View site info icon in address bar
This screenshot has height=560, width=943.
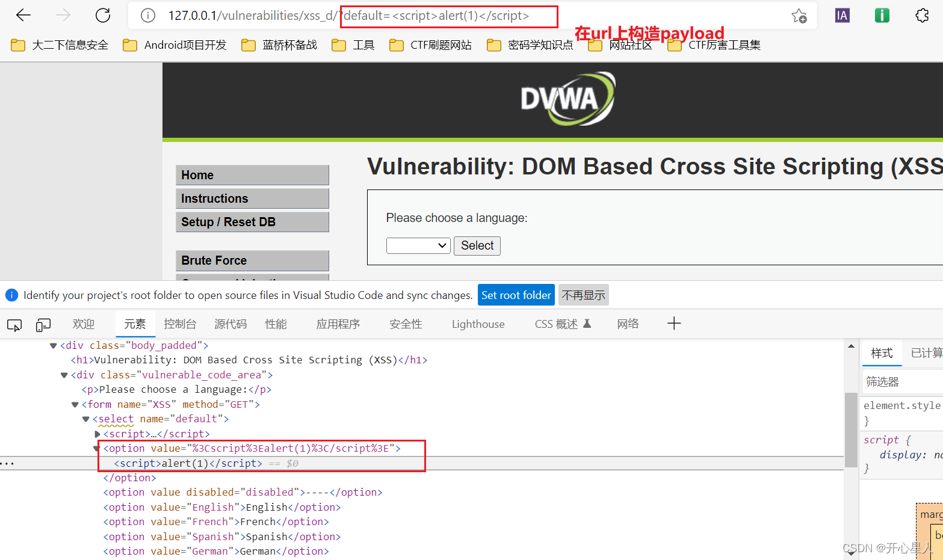tap(148, 16)
